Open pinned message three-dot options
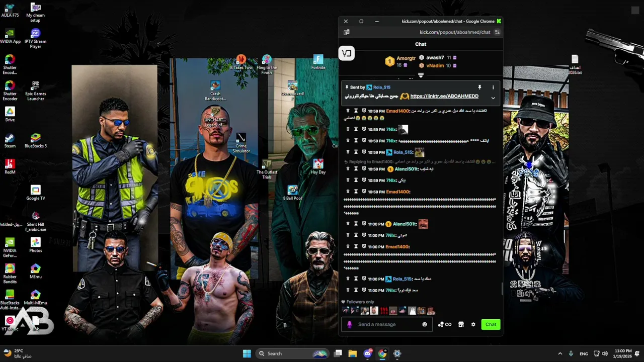 493,87
